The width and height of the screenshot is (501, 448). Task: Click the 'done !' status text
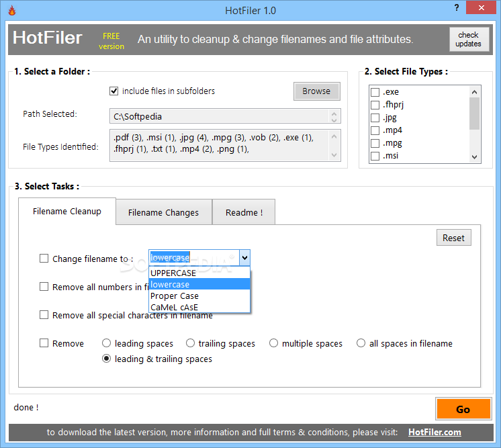pos(26,408)
